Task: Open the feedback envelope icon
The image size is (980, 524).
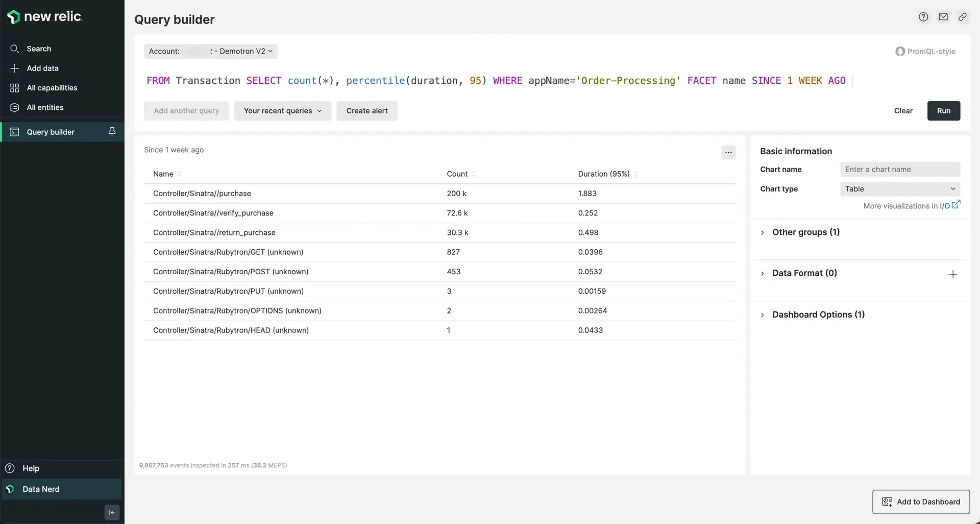Action: pyautogui.click(x=943, y=17)
